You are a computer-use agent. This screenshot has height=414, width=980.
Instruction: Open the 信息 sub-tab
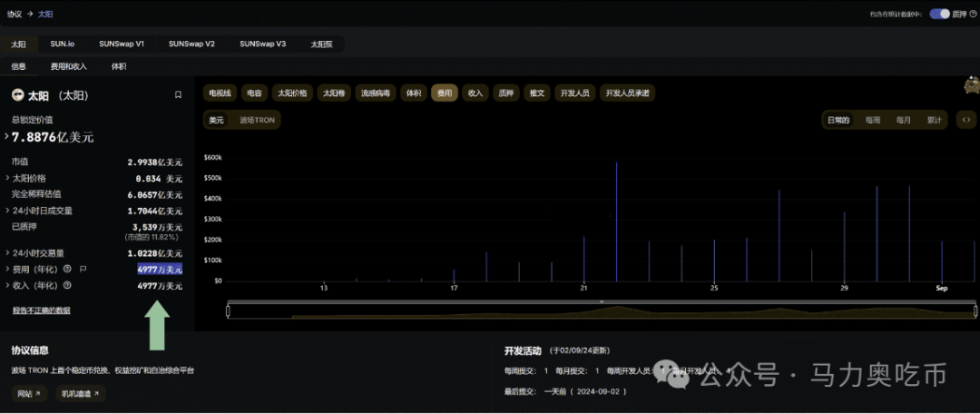(19, 65)
